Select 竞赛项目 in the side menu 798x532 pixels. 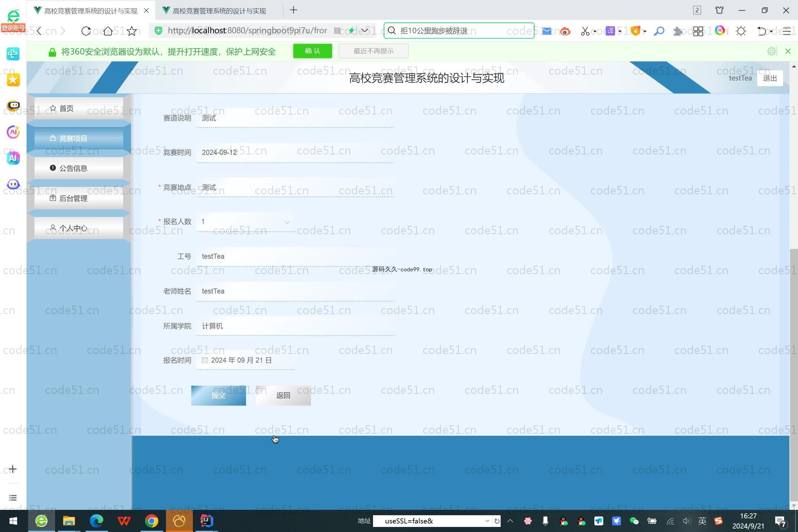coord(79,138)
